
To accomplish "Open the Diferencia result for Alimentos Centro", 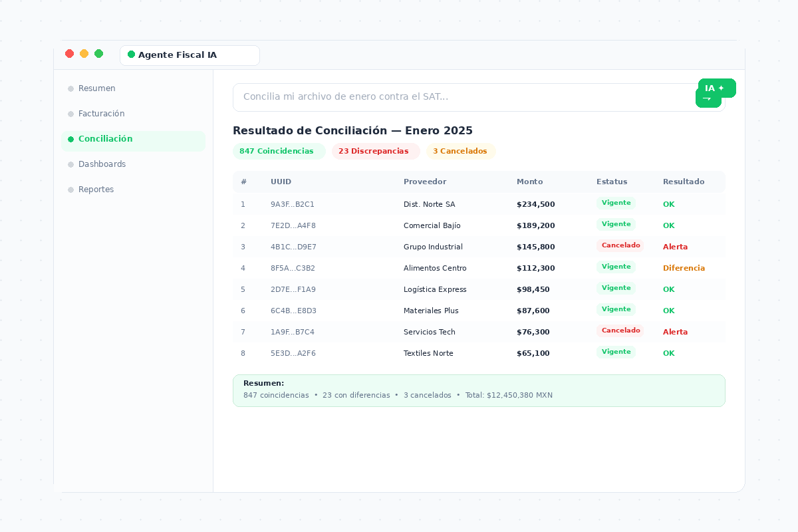I will (684, 268).
